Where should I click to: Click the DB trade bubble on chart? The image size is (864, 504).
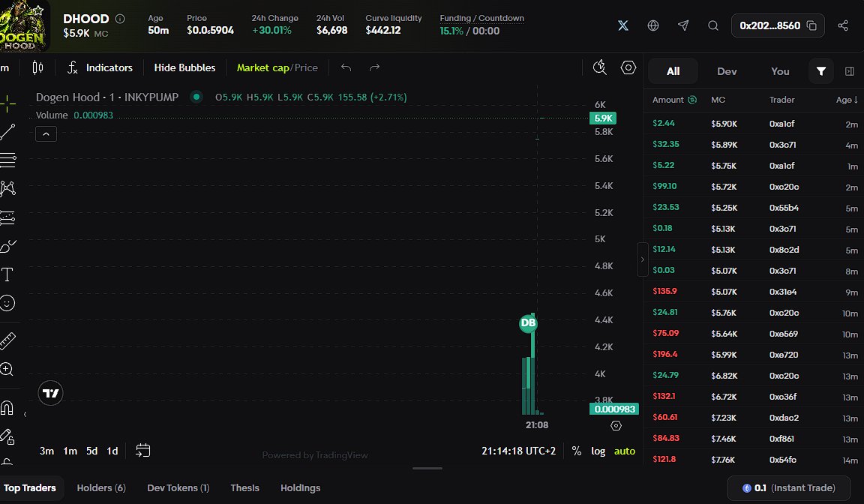coord(528,322)
